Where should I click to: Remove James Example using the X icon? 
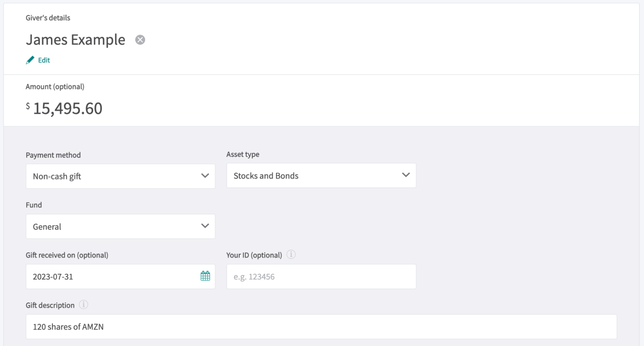140,39
